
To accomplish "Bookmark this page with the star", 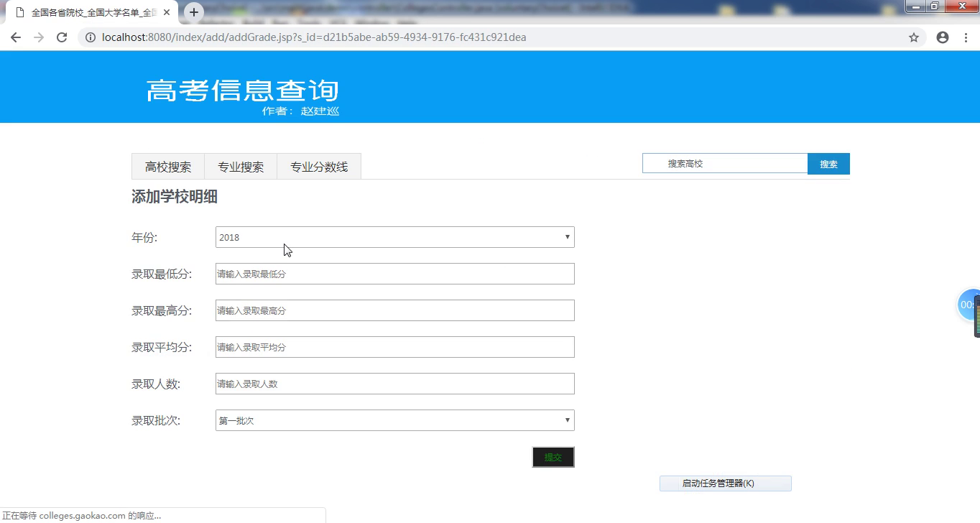I will point(914,37).
